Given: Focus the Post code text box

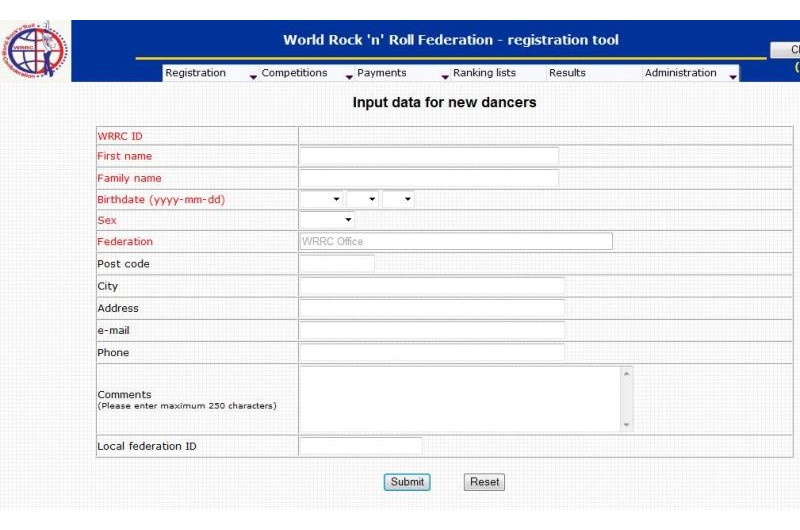Looking at the screenshot, I should (337, 264).
